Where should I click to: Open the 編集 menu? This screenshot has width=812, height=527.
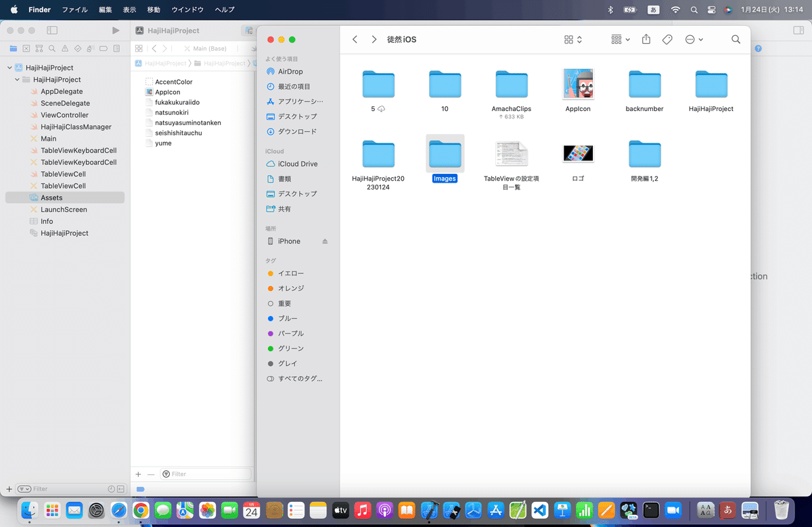pos(106,9)
